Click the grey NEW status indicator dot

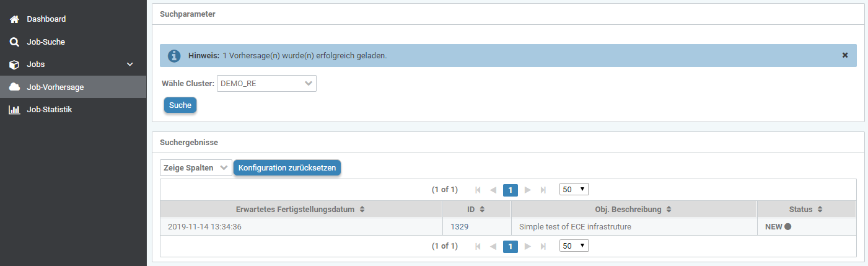(788, 227)
